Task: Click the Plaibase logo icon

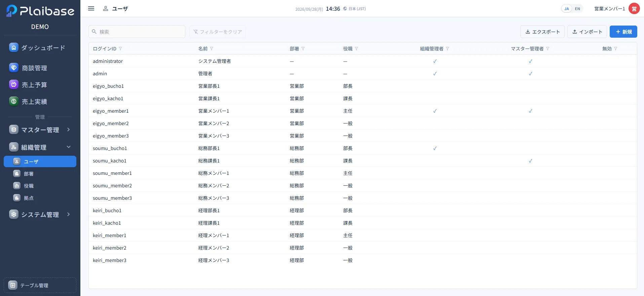Action: [x=12, y=11]
